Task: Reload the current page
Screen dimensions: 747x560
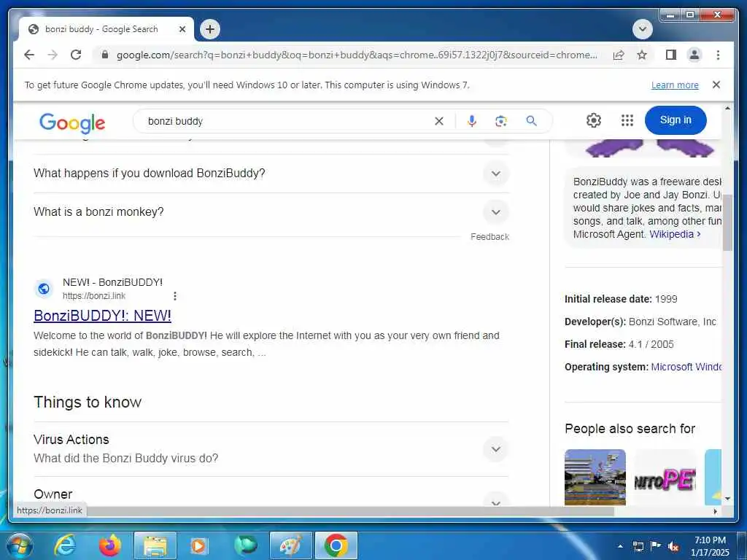Action: (76, 55)
